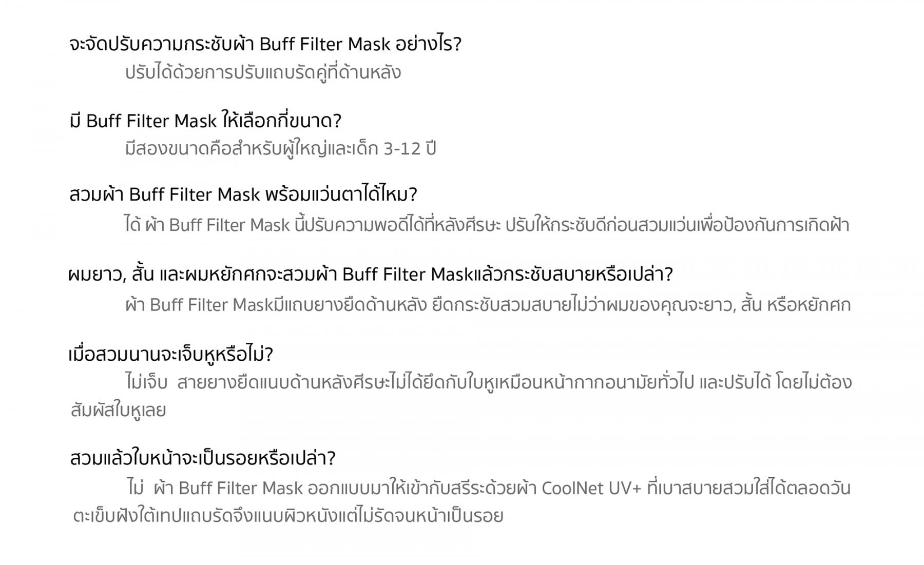Screen dimensions: 924x565
Task: Click the line สัมผัสใบหูเลย
Action: (x=119, y=411)
